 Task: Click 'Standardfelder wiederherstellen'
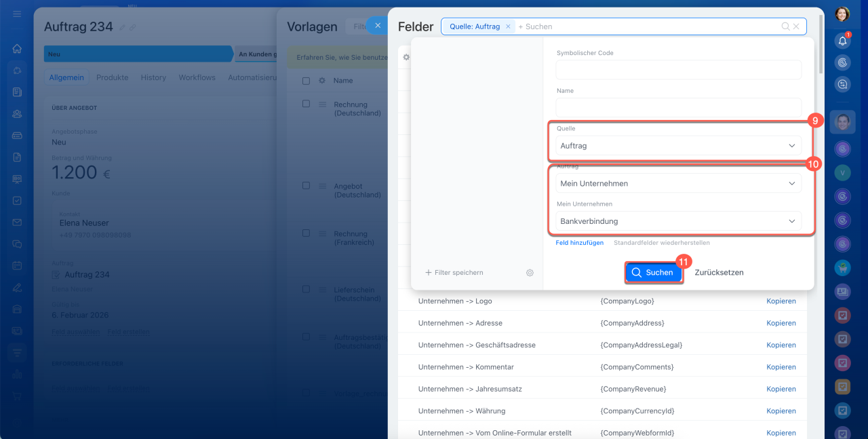(662, 242)
